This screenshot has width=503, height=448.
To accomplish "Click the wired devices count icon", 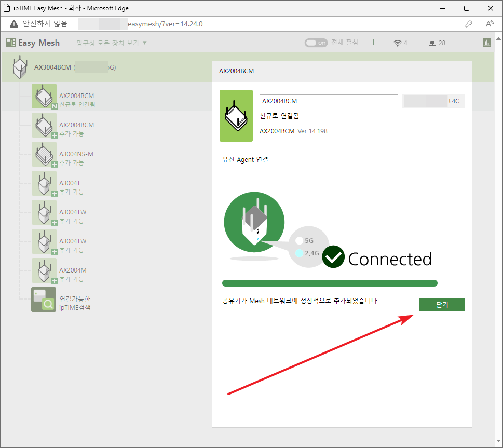I will [x=432, y=43].
